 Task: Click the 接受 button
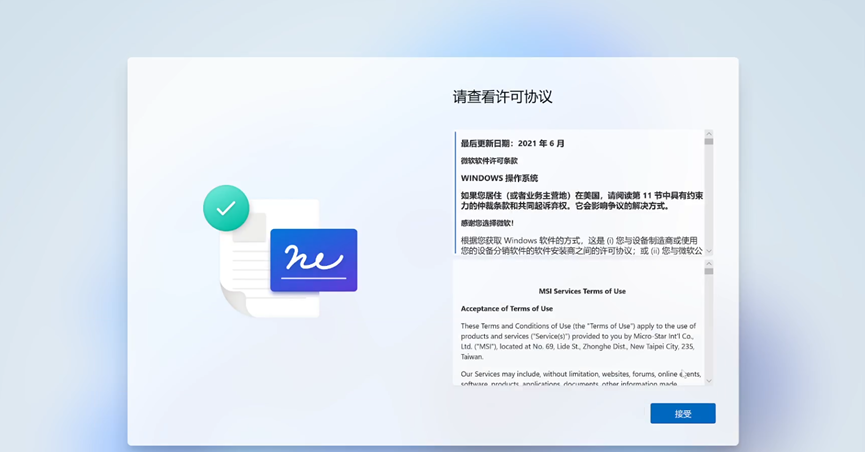point(682,413)
